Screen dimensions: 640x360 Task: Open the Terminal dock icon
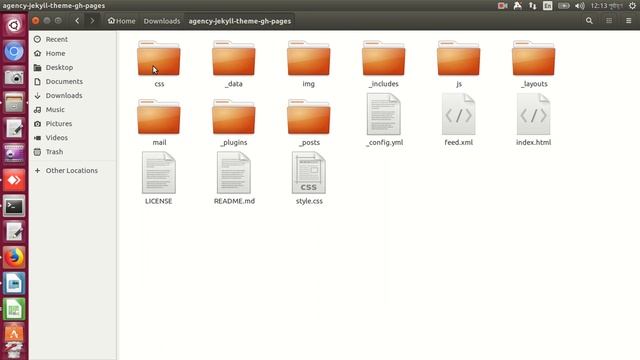tap(14, 206)
